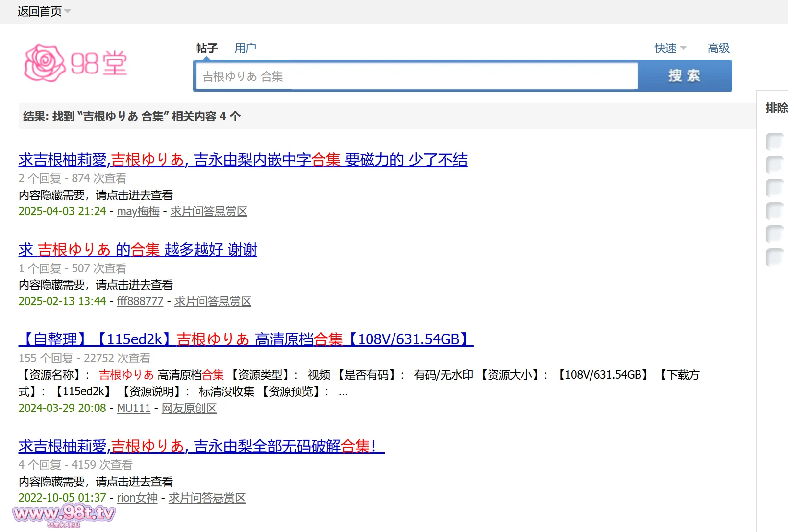Tick the last checkbox under 排除
The image size is (788, 532).
click(774, 257)
